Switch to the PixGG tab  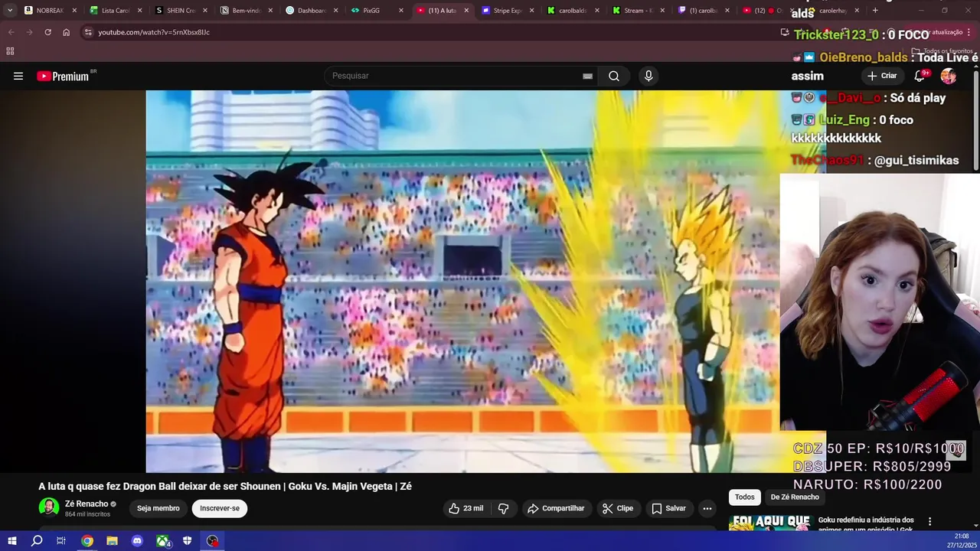click(371, 11)
